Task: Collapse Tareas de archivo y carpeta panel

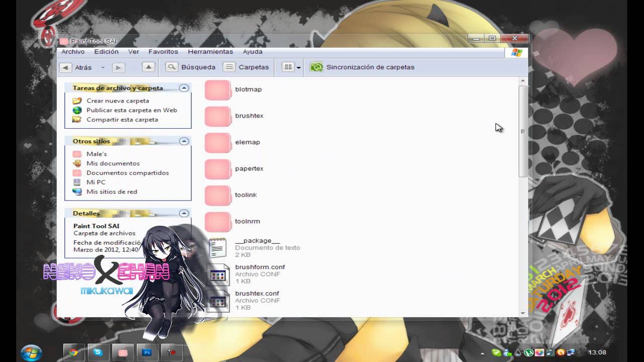Action: [x=184, y=88]
